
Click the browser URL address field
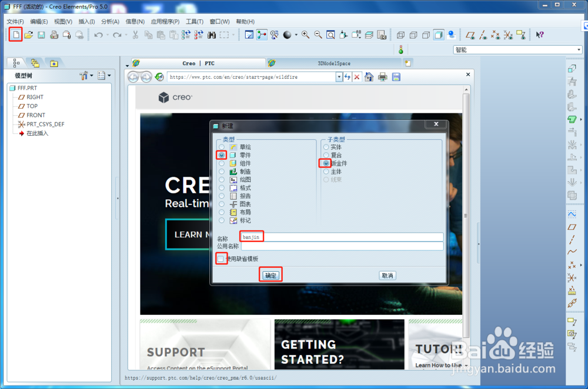pos(251,77)
